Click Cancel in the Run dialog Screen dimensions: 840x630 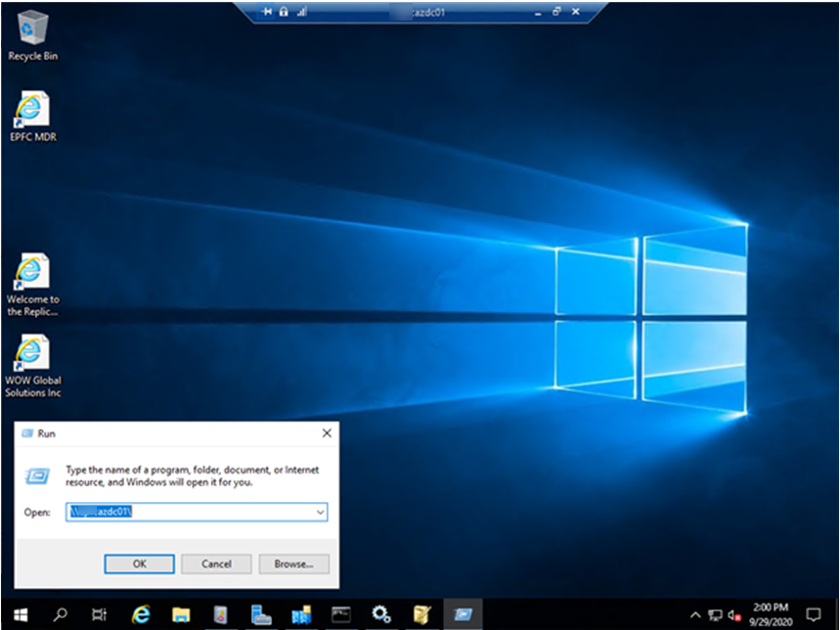[x=216, y=564]
